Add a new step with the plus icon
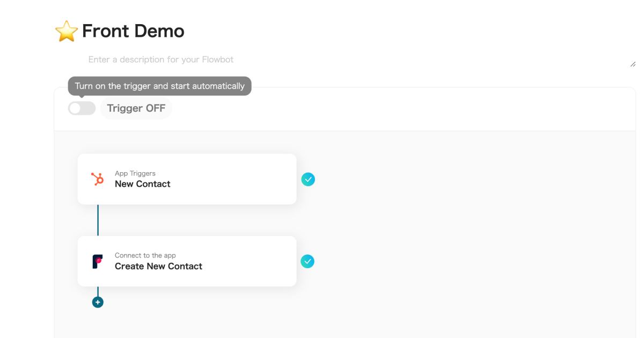Viewport: 644px width, 338px height. click(x=98, y=302)
